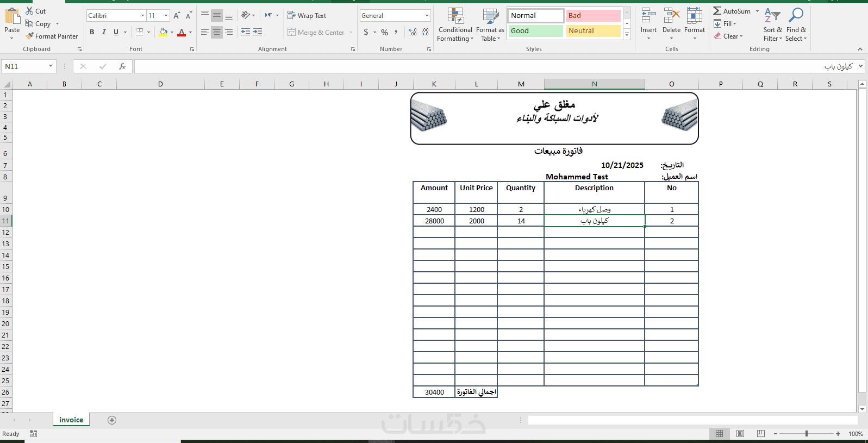Increase font size with the larger A icon

pyautogui.click(x=177, y=16)
